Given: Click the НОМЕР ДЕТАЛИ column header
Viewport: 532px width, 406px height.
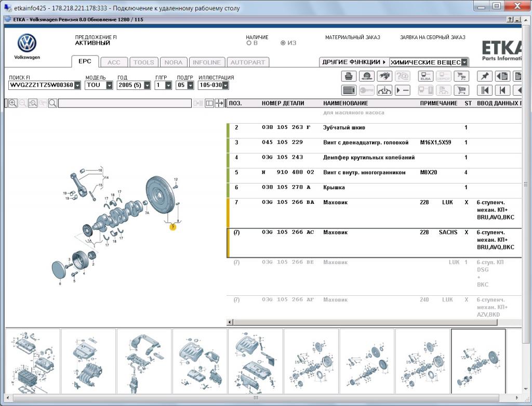Looking at the screenshot, I should [x=283, y=103].
